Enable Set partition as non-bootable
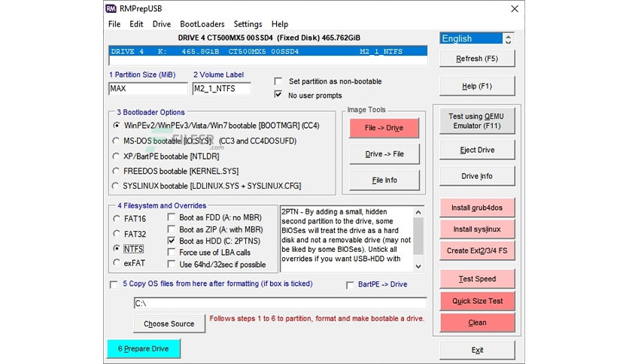Screen dimensions: 629x364 tap(278, 81)
